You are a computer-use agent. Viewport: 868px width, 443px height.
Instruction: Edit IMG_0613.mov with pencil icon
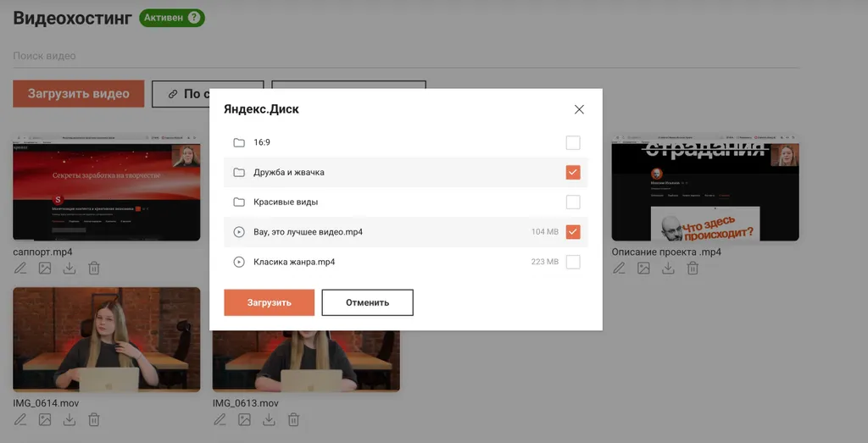(220, 420)
